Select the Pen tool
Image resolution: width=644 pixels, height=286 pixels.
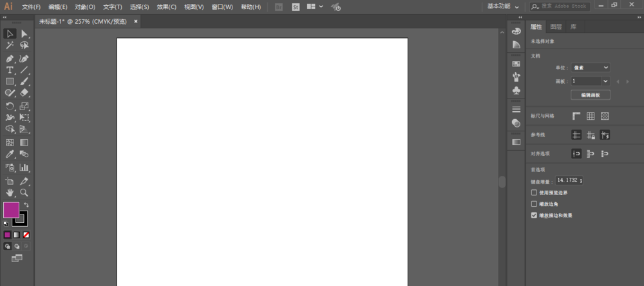(10, 58)
